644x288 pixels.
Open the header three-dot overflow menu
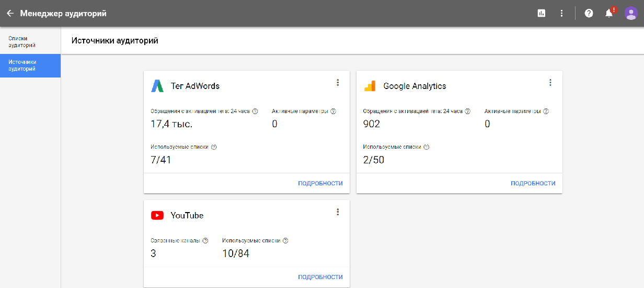click(561, 14)
